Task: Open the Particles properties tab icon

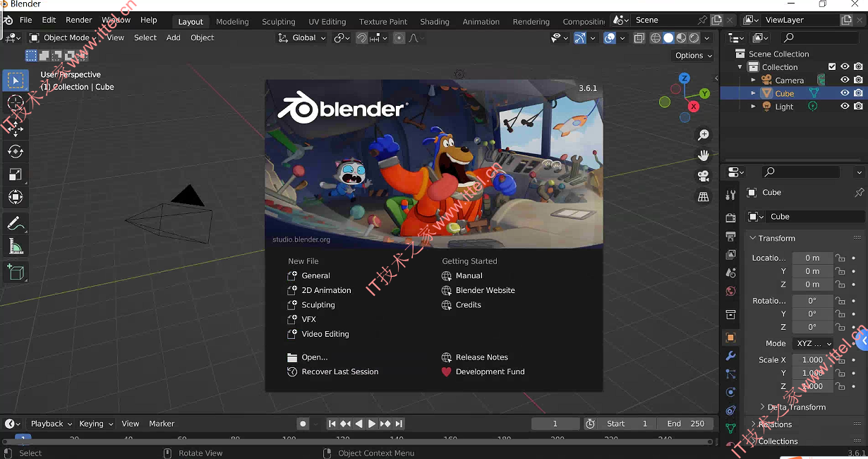Action: tap(731, 374)
